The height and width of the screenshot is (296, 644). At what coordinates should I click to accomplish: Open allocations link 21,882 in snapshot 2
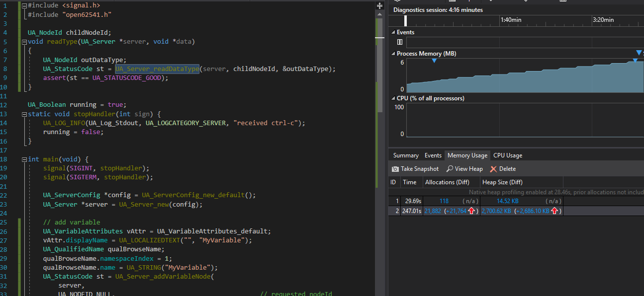click(432, 211)
